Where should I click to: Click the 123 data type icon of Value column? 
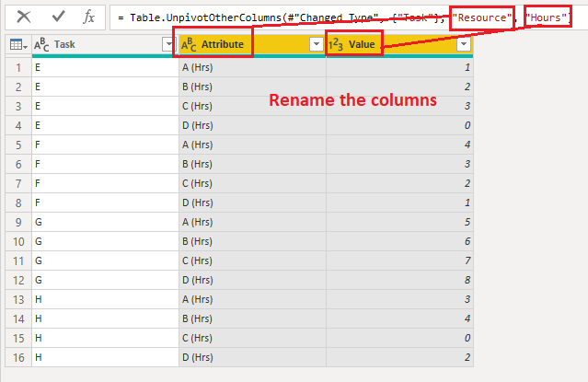336,45
